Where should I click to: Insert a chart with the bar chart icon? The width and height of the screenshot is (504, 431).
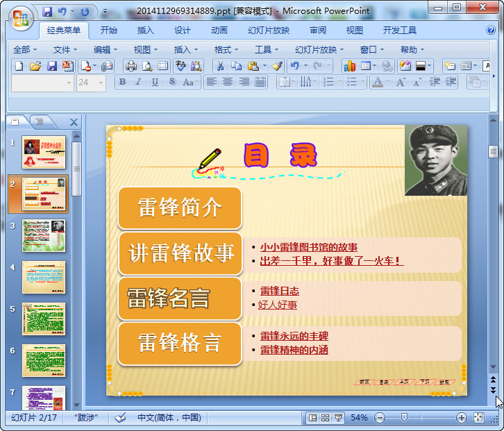350,66
